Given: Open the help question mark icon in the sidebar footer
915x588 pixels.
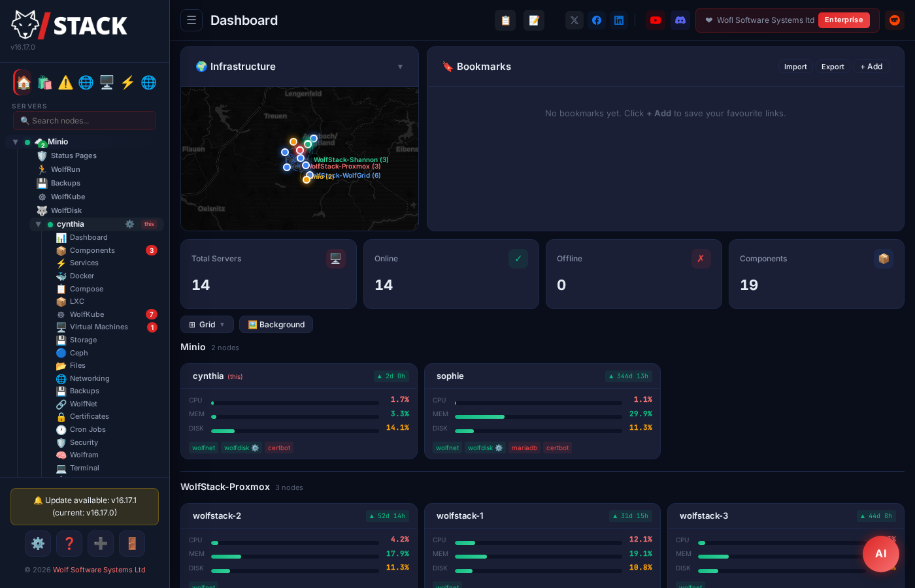Looking at the screenshot, I should [69, 544].
